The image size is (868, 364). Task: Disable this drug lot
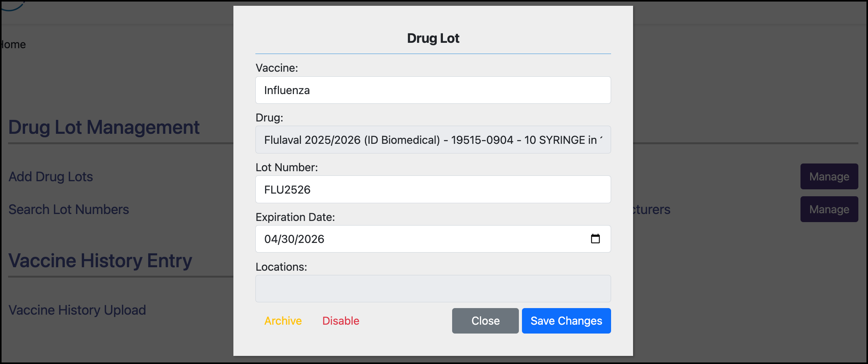coord(341,320)
